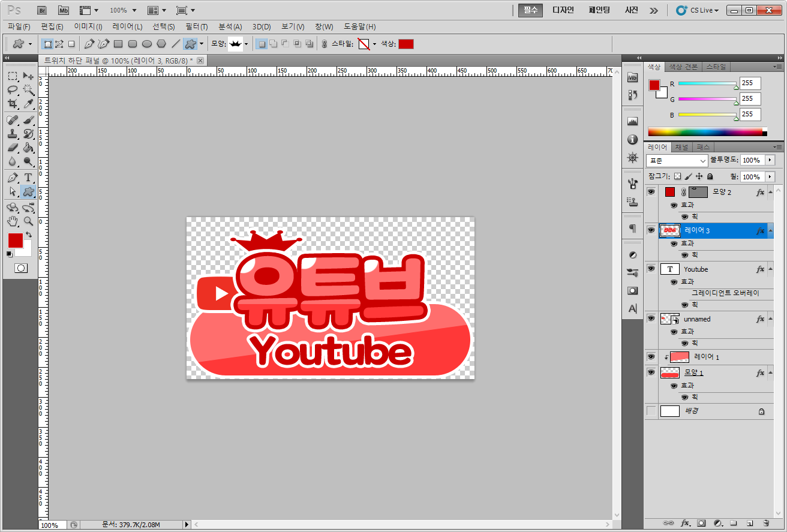Screen dimensions: 787x532
Task: Click the options bar 색상 swatch
Action: pos(406,44)
